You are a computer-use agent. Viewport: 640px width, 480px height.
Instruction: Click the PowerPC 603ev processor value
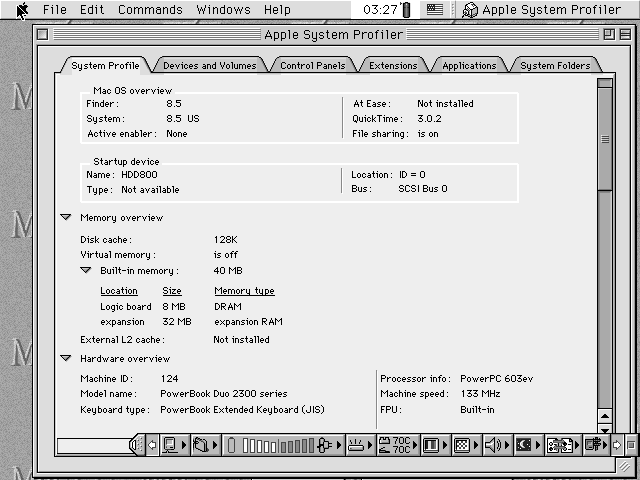[497, 379]
